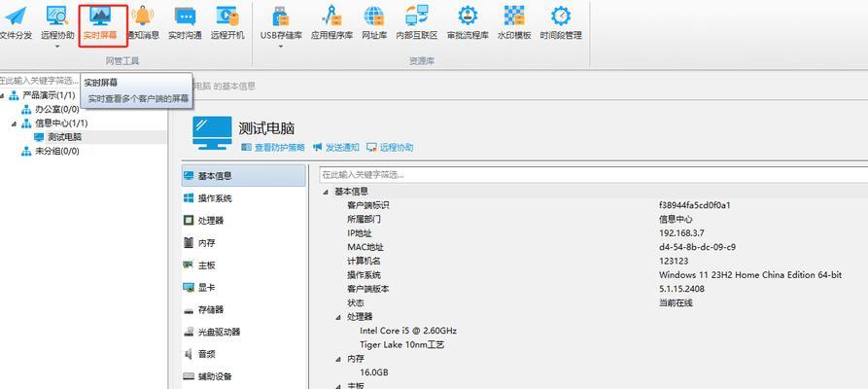Click the 当前在线 status value

pos(676,303)
